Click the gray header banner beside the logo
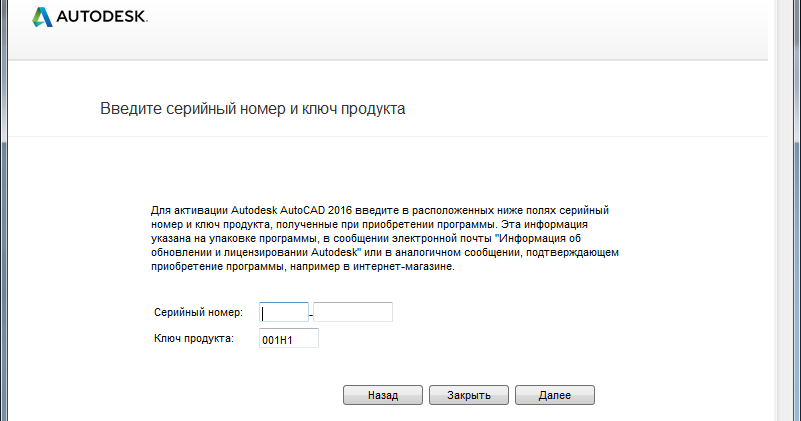The image size is (801, 421). pyautogui.click(x=460, y=28)
